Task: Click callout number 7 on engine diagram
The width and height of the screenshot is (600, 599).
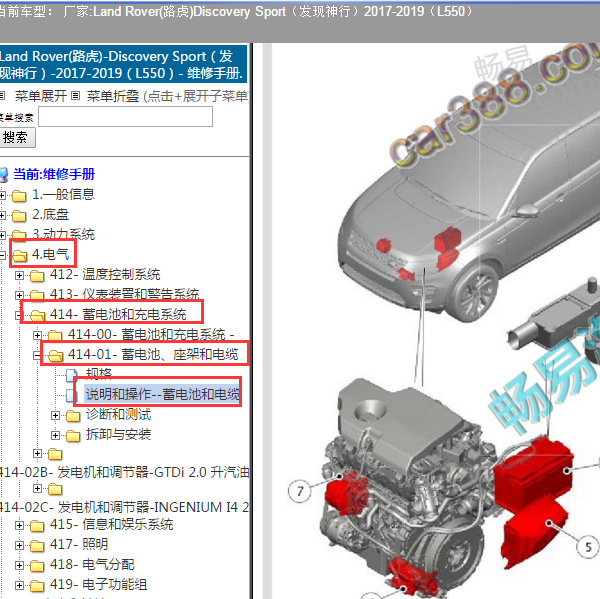Action: click(300, 491)
